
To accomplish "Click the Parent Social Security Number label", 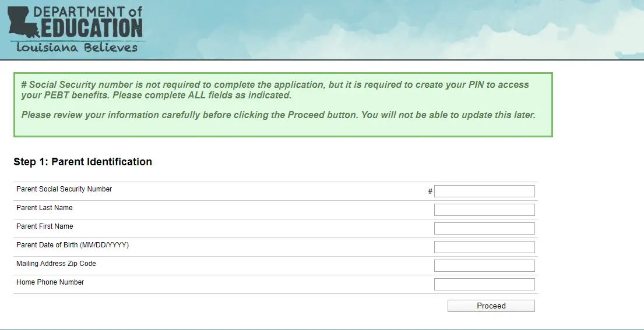I will 64,189.
